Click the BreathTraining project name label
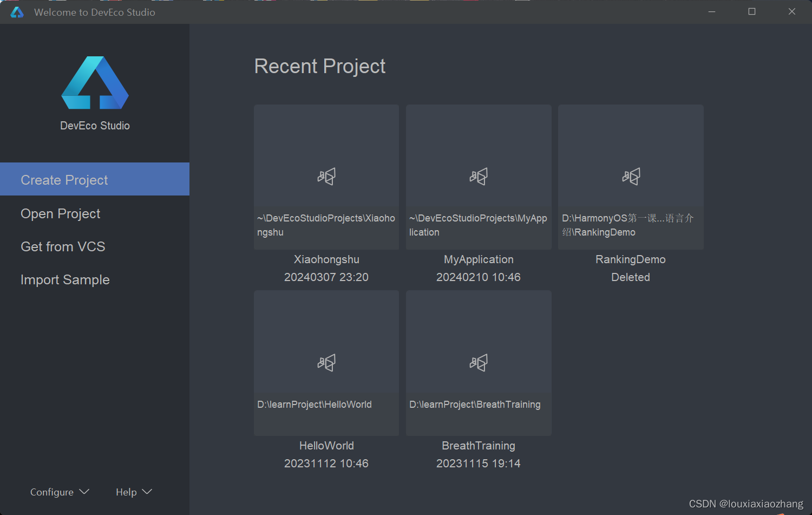This screenshot has width=812, height=515. coord(479,446)
